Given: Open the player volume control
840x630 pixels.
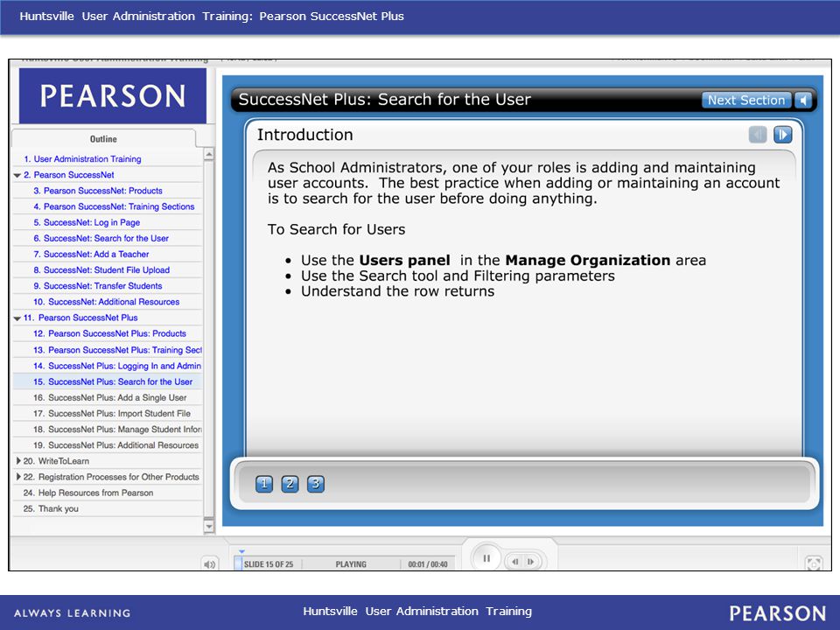Looking at the screenshot, I should click(x=209, y=564).
